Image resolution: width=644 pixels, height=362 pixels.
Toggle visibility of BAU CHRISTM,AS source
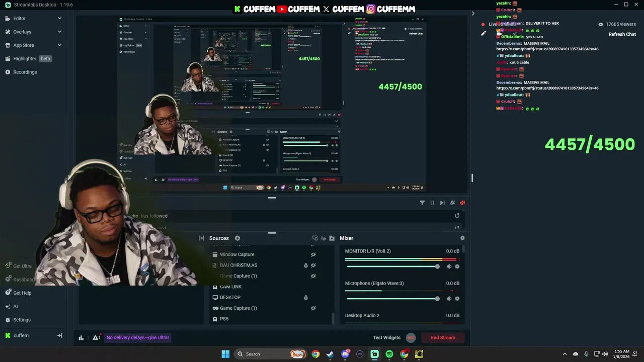[x=313, y=265]
